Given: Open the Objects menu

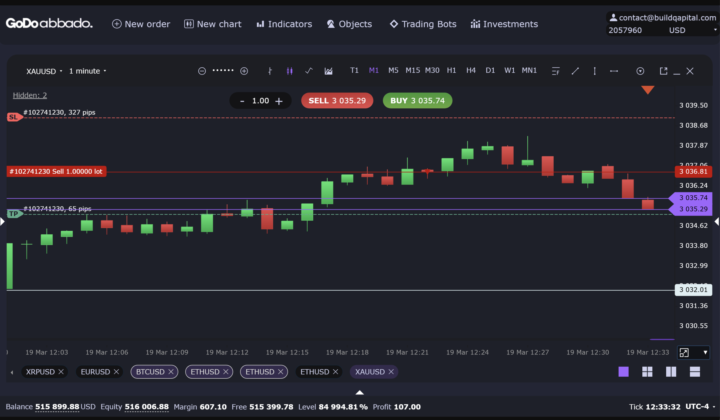Looking at the screenshot, I should coord(349,24).
